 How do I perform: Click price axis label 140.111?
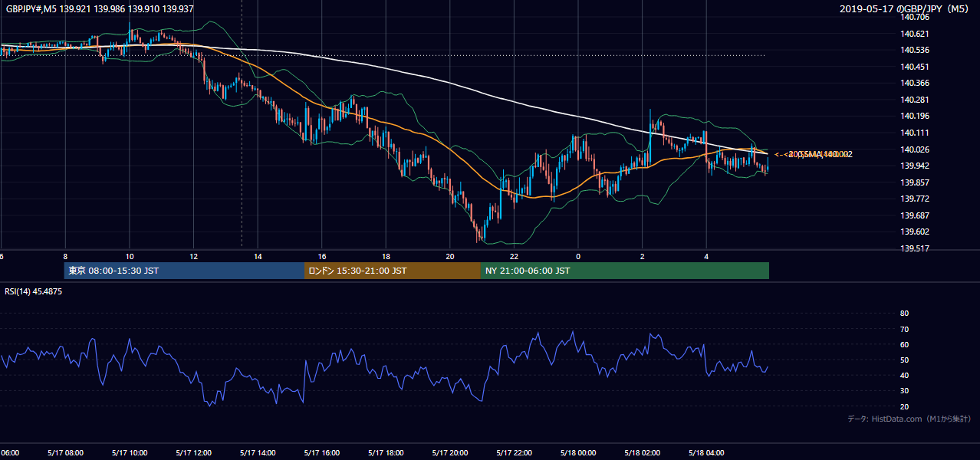[x=914, y=133]
